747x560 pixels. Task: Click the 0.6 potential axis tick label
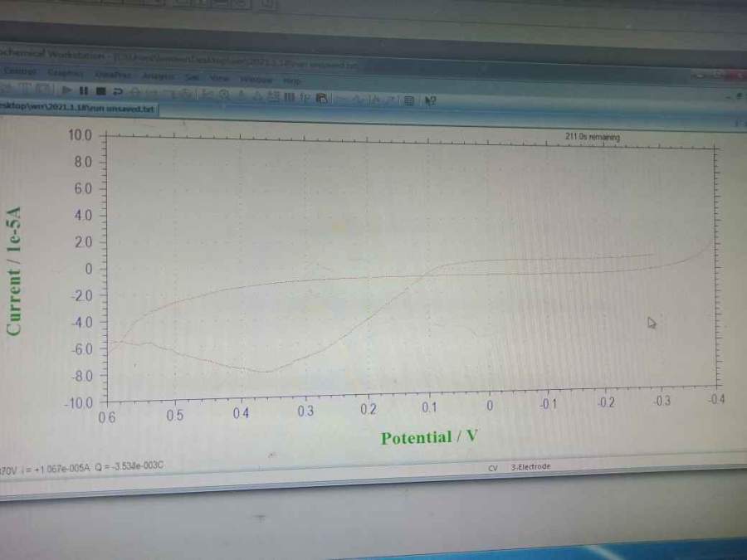(107, 417)
